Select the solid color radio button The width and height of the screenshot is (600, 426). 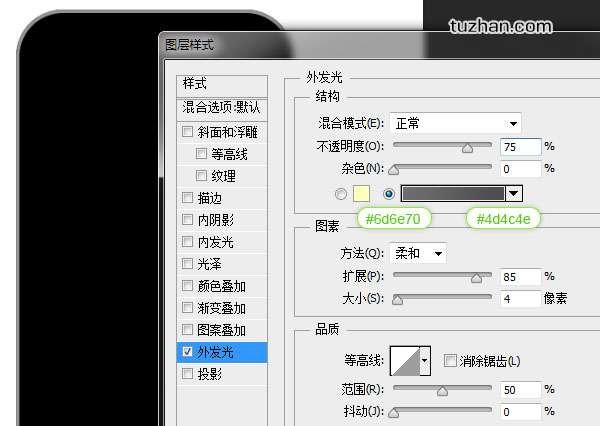pos(341,194)
